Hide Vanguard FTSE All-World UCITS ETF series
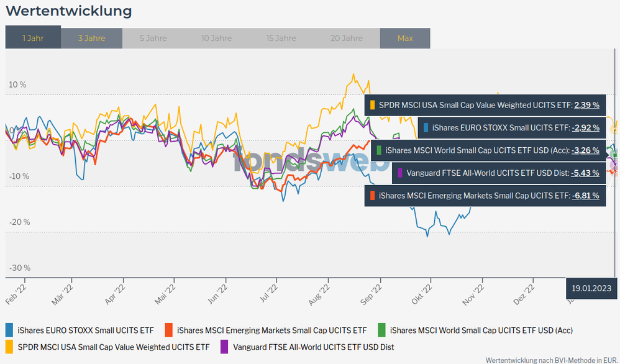The image size is (620, 364). tap(312, 347)
